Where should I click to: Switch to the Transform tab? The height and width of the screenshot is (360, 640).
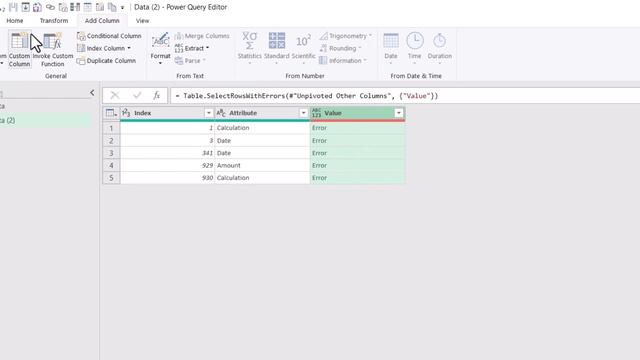pos(54,20)
